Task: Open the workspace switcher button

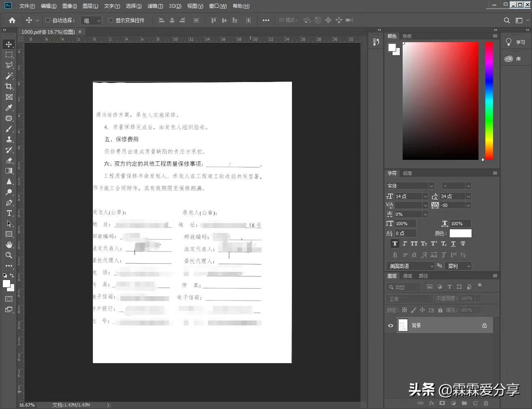Action: [519, 20]
